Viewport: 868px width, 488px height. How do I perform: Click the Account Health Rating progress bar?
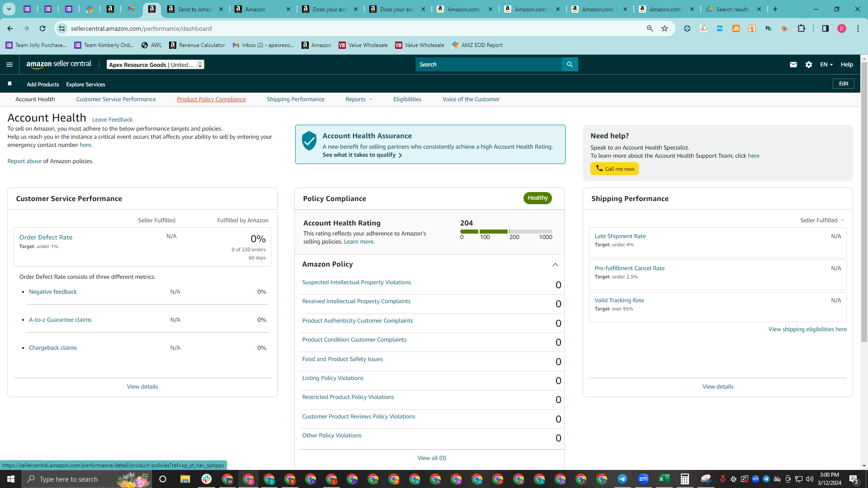(506, 231)
